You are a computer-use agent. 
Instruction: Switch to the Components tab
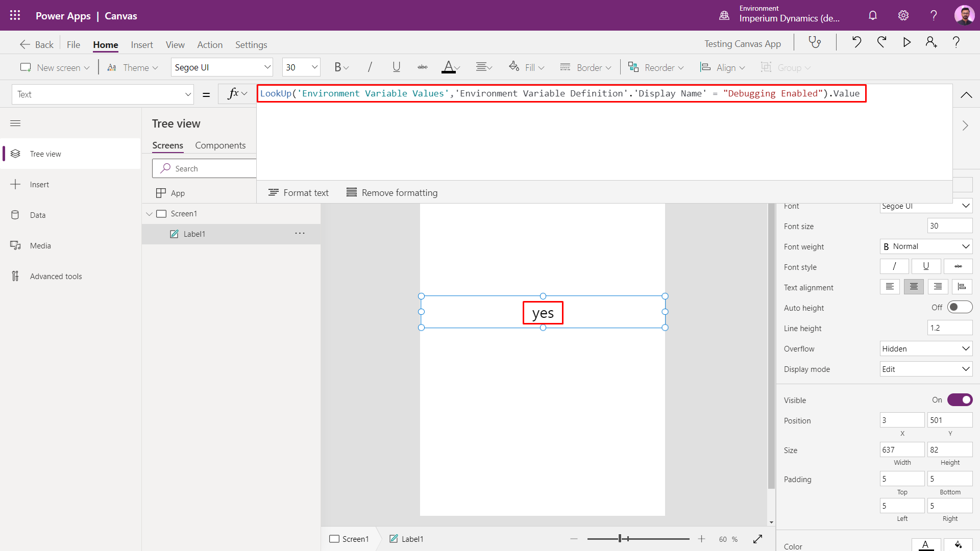pos(220,145)
